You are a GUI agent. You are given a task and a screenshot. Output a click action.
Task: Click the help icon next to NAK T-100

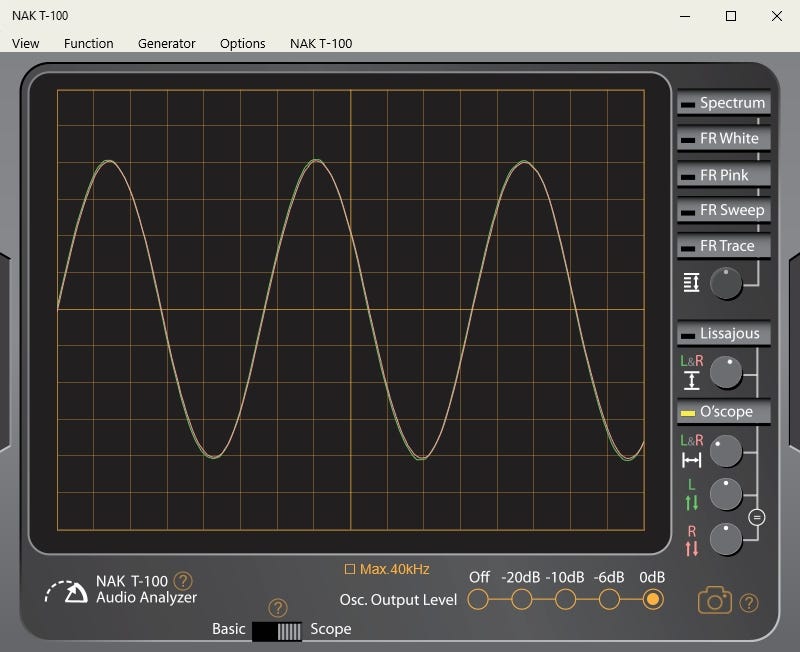point(183,581)
